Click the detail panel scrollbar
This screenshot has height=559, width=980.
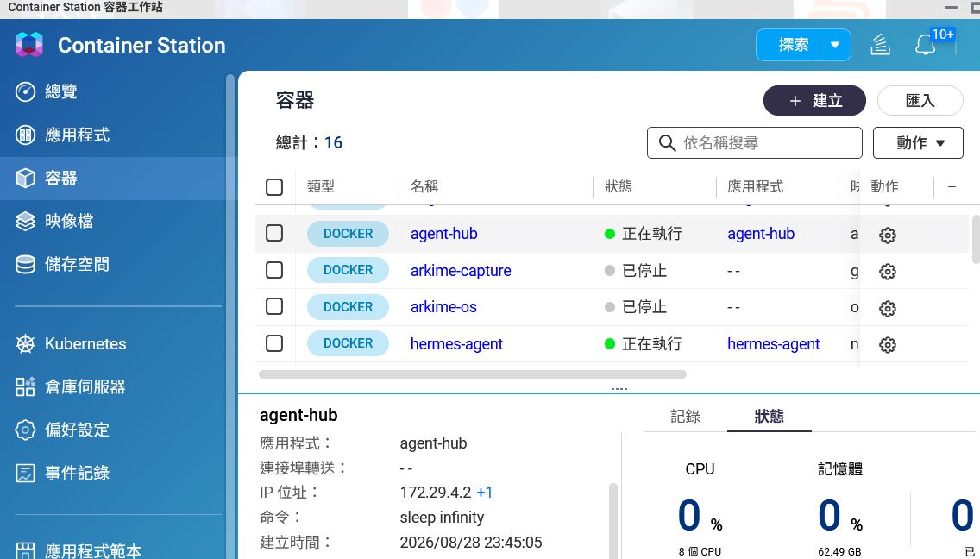[x=613, y=520]
